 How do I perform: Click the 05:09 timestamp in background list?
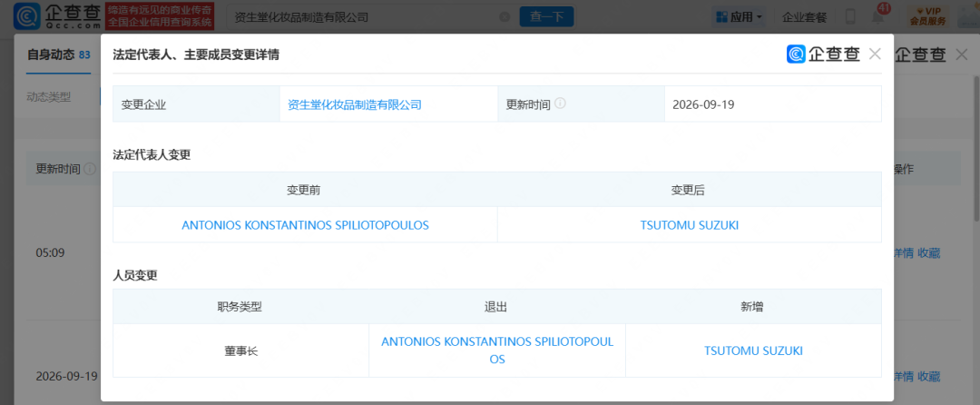[x=51, y=253]
